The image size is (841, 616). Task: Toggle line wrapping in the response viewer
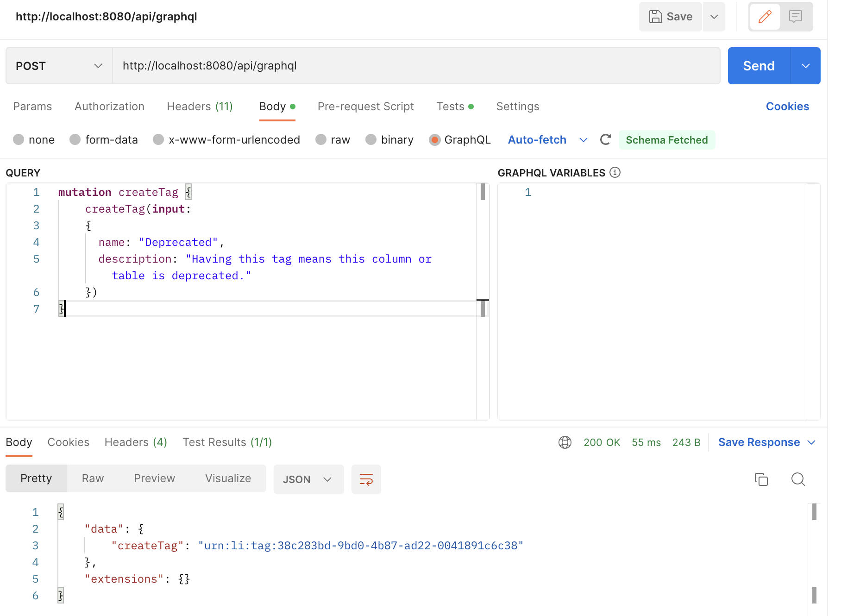366,479
